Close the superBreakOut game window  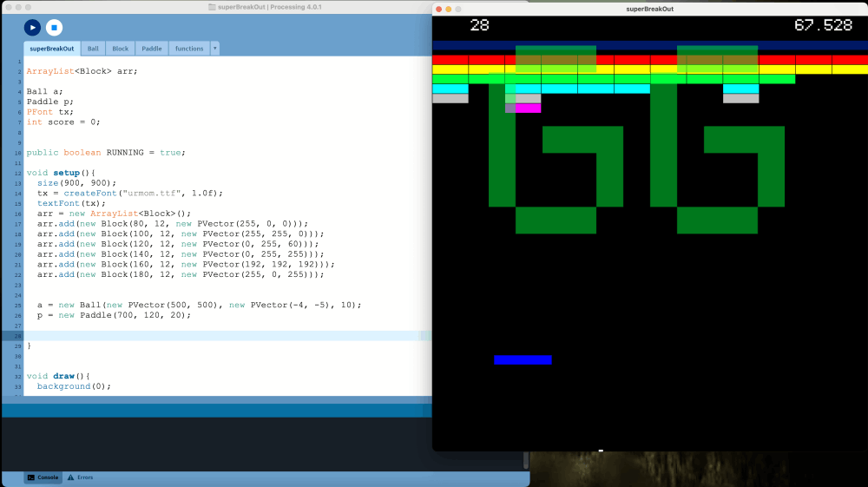439,9
